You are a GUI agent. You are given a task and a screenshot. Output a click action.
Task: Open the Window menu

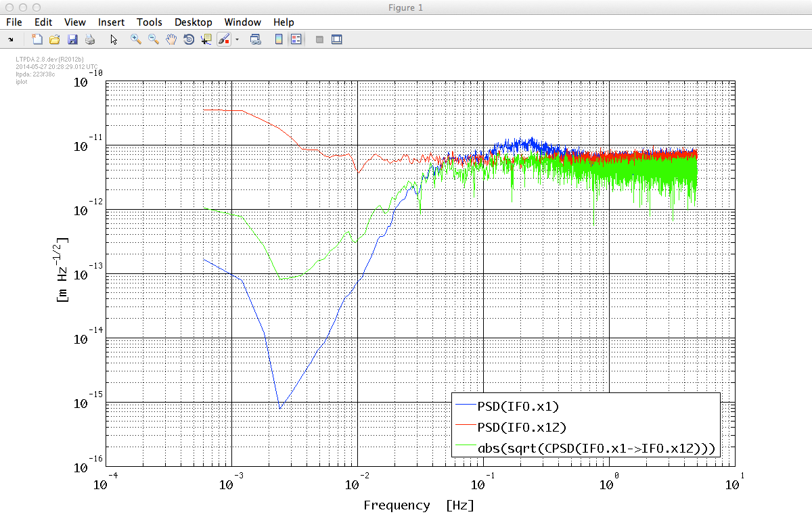[244, 22]
